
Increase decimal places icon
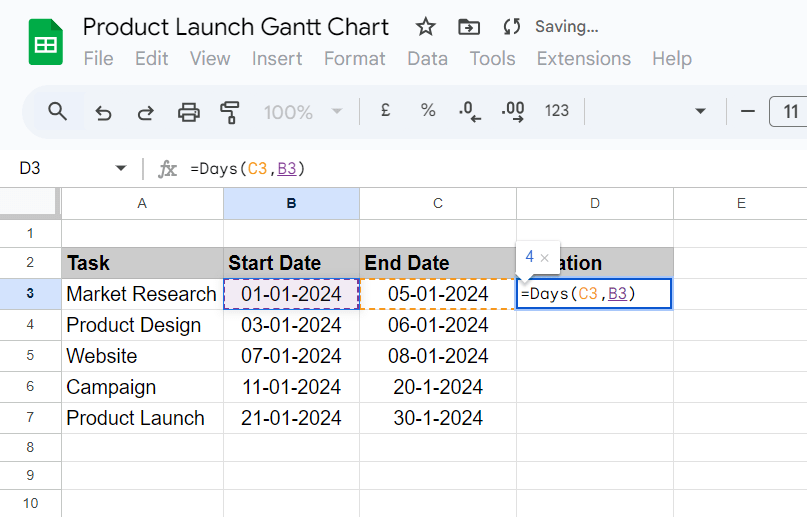click(x=513, y=111)
